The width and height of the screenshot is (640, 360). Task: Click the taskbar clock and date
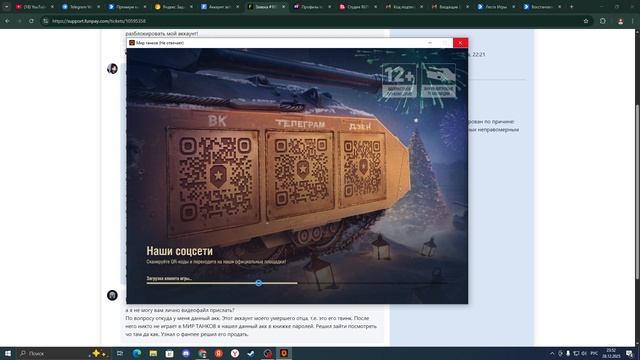tap(611, 353)
